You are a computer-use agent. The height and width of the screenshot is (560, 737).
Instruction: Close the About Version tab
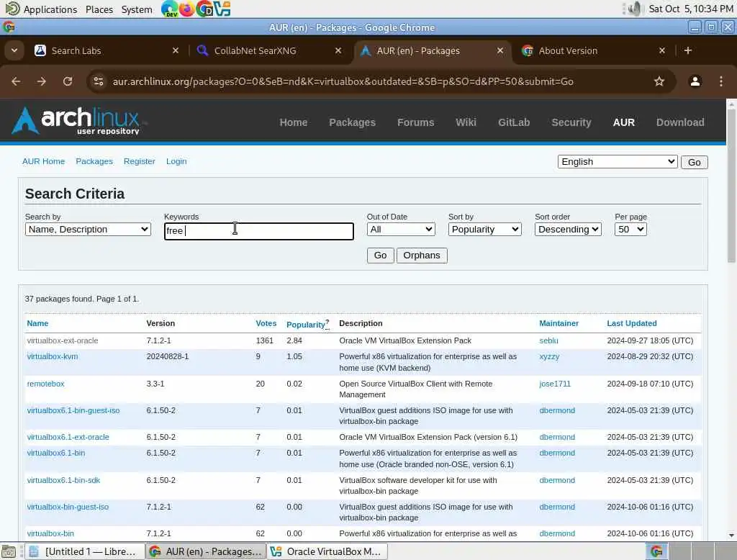point(662,50)
